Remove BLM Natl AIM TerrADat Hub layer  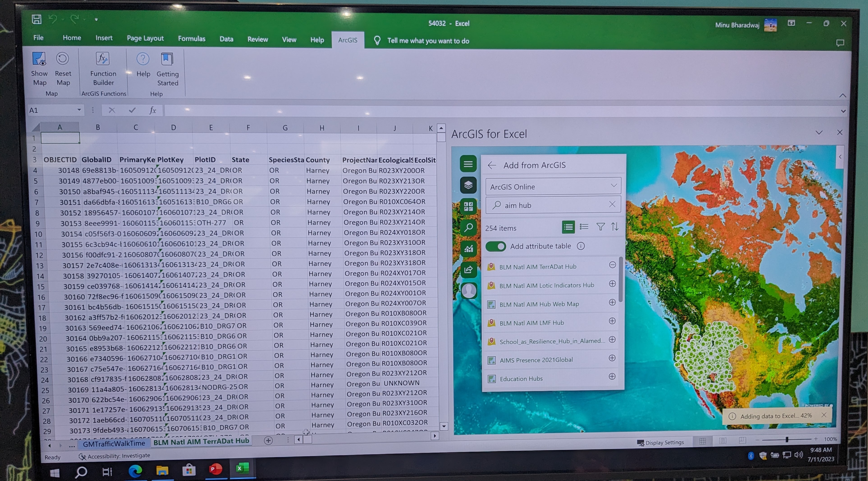pos(612,265)
